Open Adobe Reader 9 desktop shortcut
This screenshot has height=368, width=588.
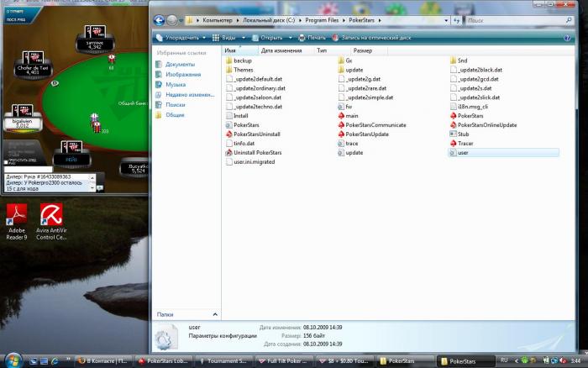click(x=17, y=221)
